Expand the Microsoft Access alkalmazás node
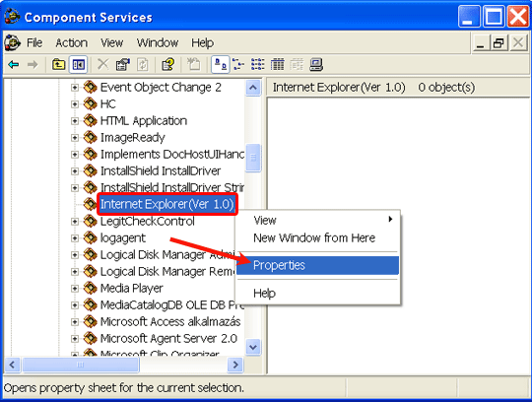The height and width of the screenshot is (402, 532). pyautogui.click(x=75, y=322)
